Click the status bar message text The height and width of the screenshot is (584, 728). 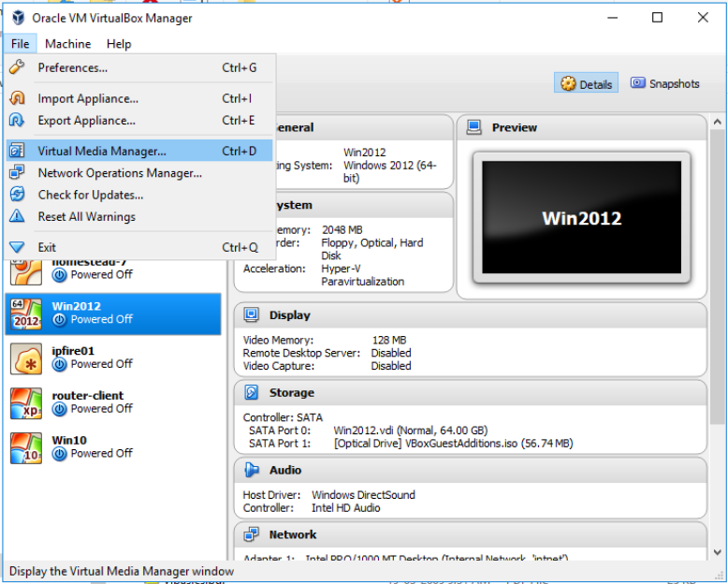(122, 571)
